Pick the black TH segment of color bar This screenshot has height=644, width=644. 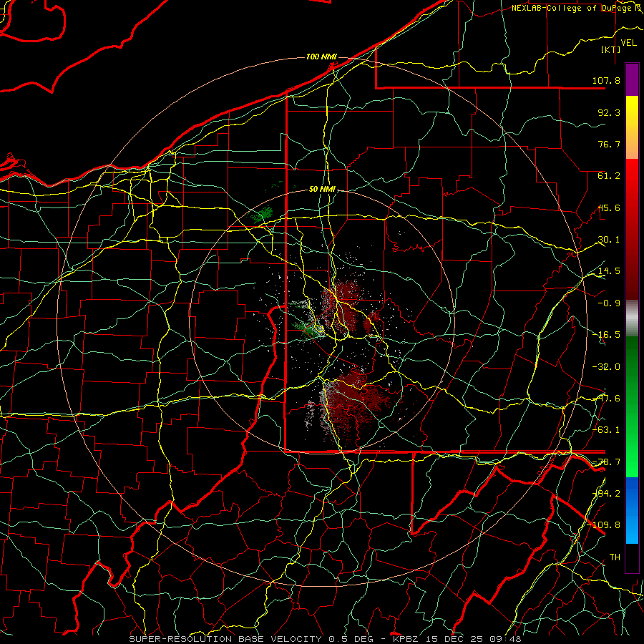(x=632, y=557)
